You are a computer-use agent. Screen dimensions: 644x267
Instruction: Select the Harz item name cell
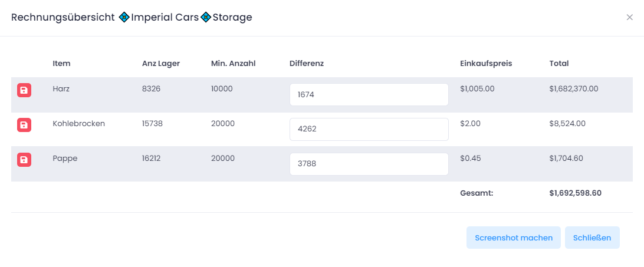(x=61, y=89)
